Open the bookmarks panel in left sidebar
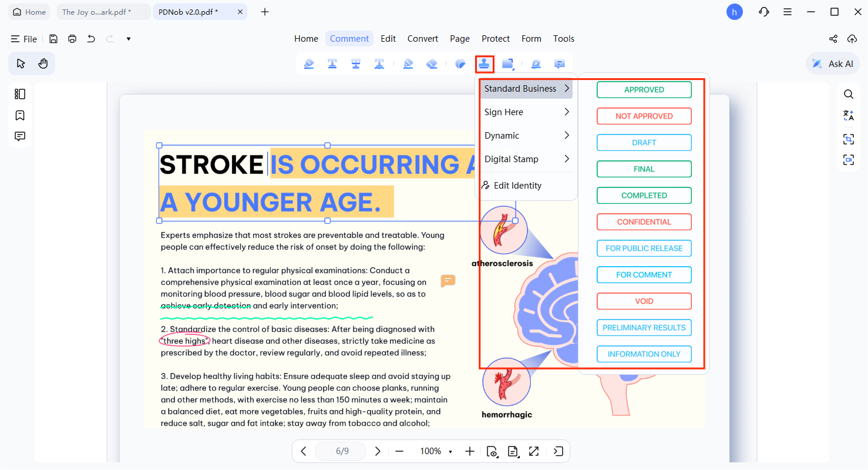The width and height of the screenshot is (868, 470). click(20, 115)
